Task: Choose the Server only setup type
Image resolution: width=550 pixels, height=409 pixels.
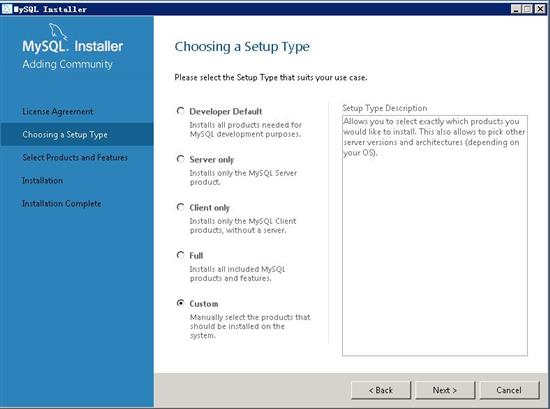Action: [x=180, y=159]
